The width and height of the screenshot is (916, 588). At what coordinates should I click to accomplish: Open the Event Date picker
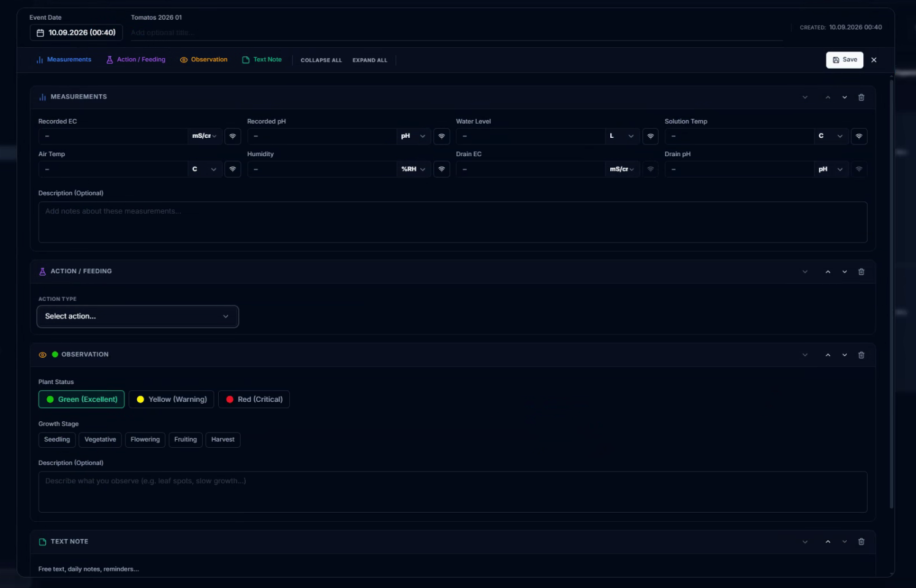[x=76, y=32]
